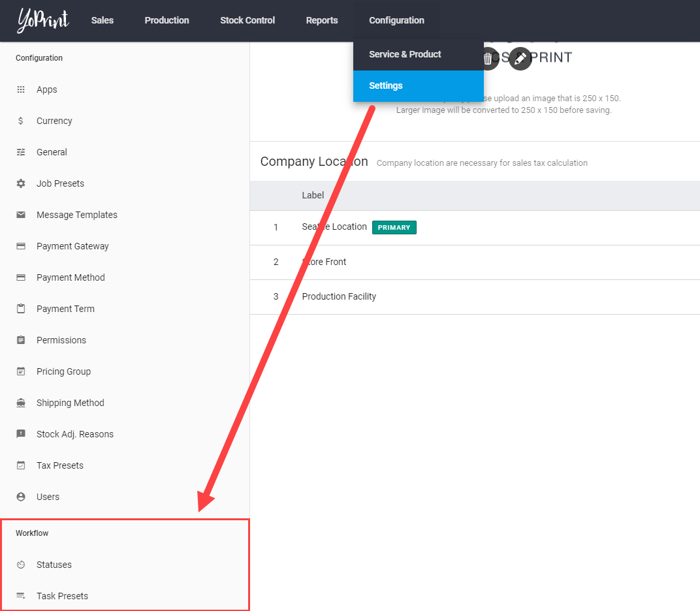Click the pencil edit logo button
Screen dimensions: 700x611
pyautogui.click(x=520, y=59)
